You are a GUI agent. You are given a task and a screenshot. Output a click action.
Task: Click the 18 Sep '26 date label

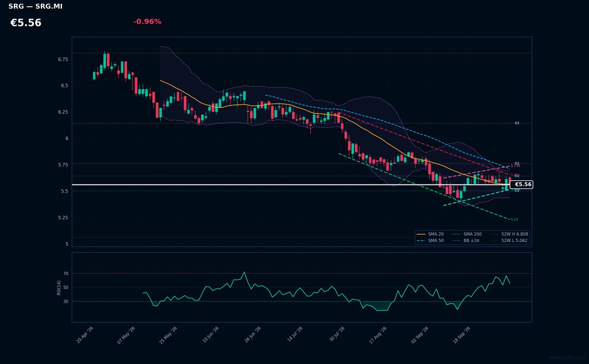461,335
